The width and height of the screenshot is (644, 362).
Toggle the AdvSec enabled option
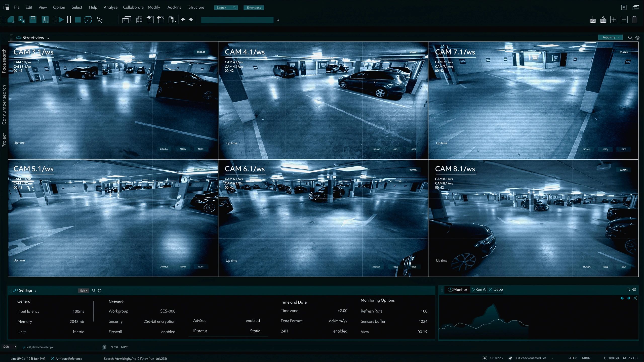pos(253,321)
